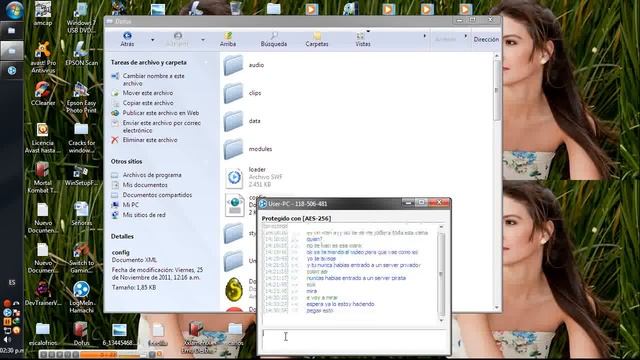
Task: Select the modules folder icon
Action: click(x=234, y=149)
